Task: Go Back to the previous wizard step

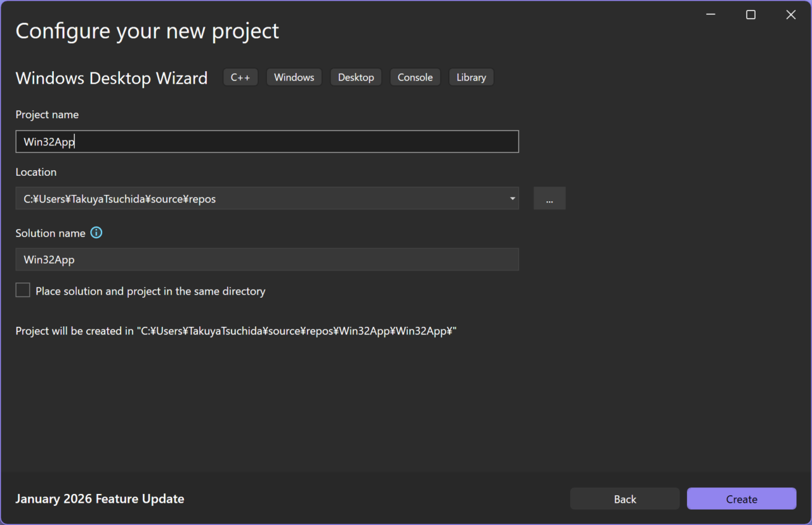Action: coord(624,499)
